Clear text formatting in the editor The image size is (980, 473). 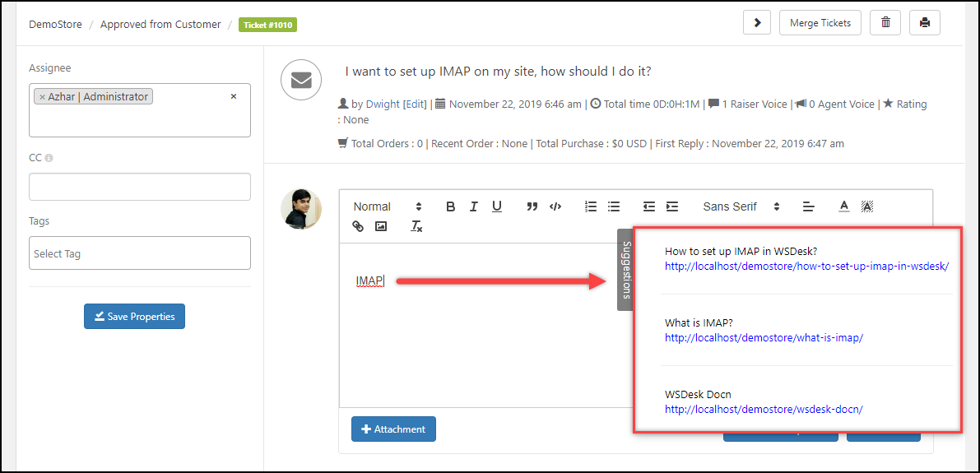(416, 226)
